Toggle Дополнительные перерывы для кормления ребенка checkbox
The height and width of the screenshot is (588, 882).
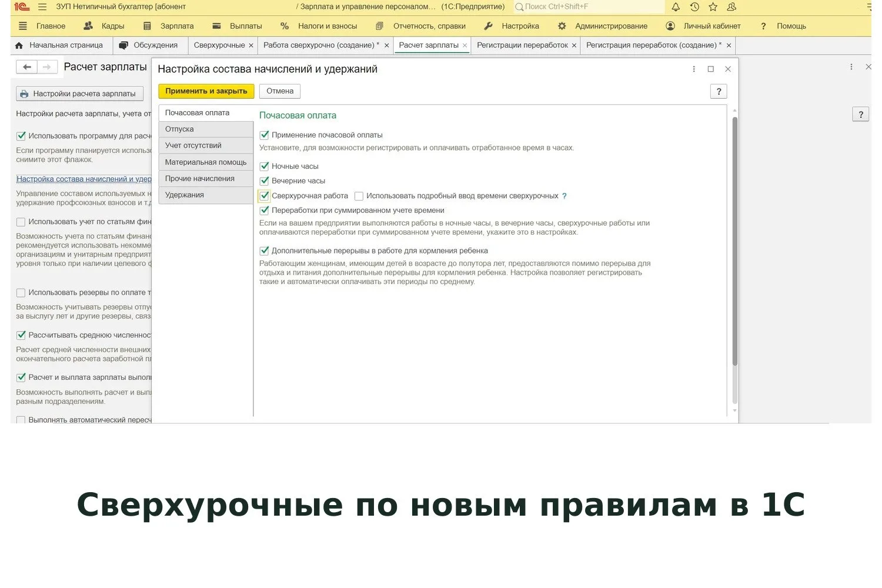(265, 251)
